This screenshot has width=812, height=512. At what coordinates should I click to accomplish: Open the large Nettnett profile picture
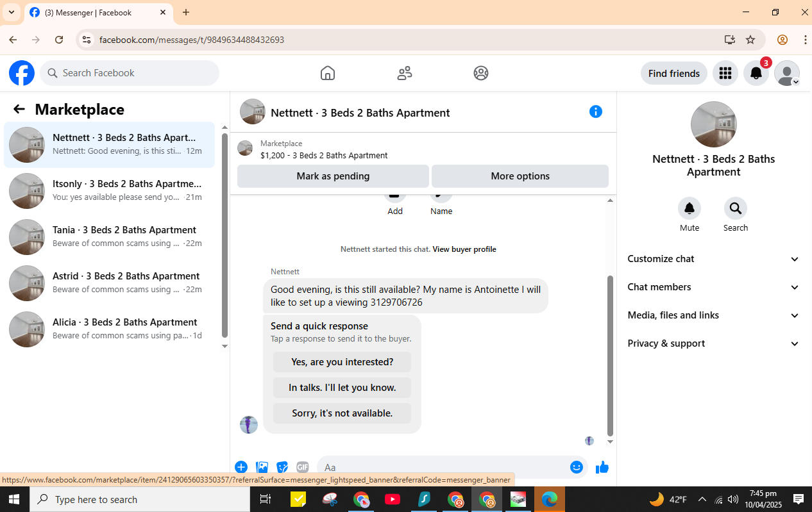tap(714, 124)
